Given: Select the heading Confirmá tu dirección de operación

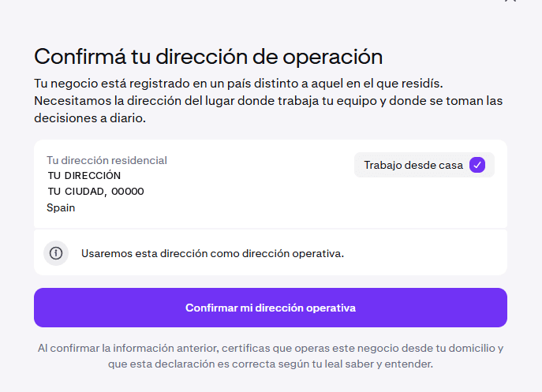Looking at the screenshot, I should [208, 57].
